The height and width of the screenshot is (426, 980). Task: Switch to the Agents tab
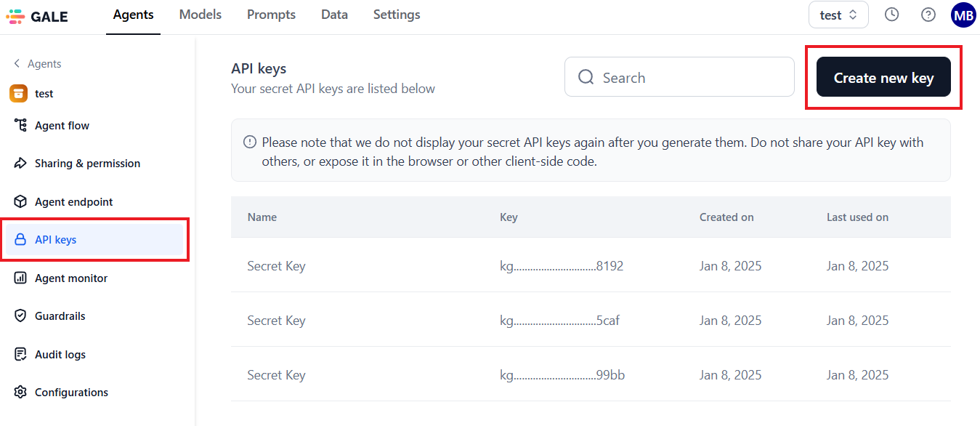click(x=134, y=15)
